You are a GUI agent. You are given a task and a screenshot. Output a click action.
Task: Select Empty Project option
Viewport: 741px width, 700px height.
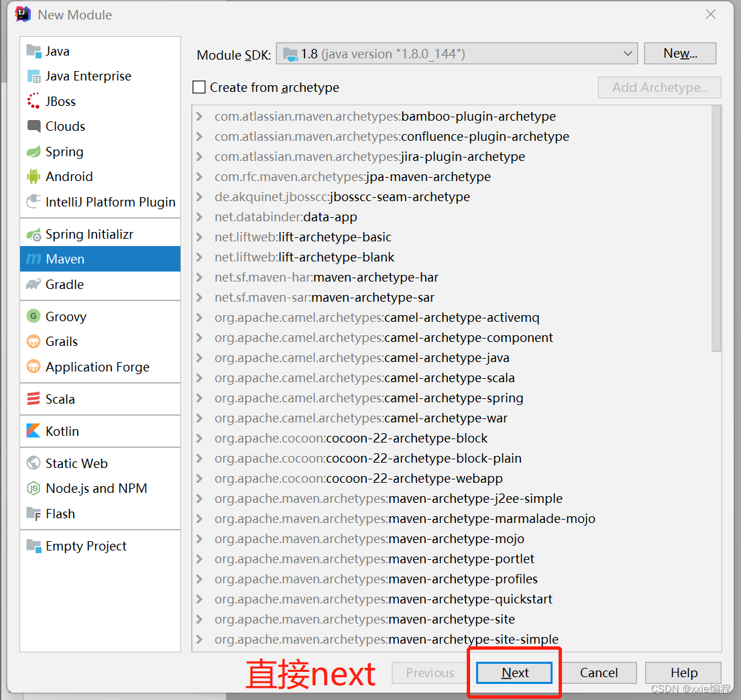100,545
